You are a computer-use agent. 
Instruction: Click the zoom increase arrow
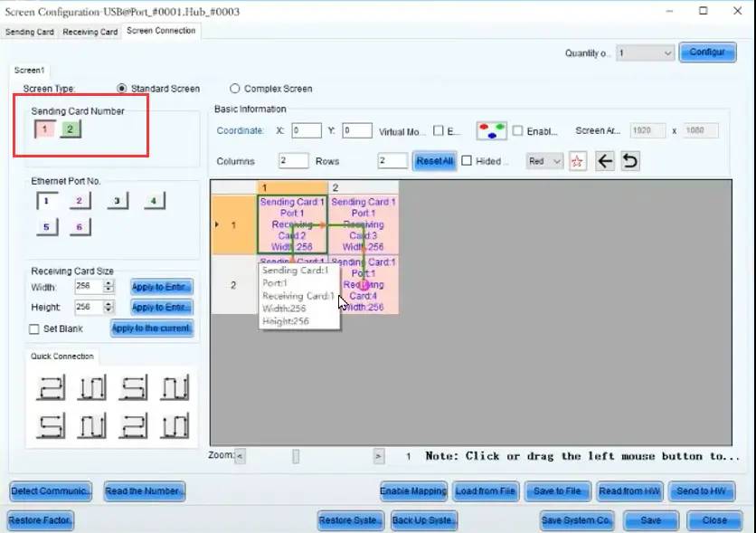[379, 456]
